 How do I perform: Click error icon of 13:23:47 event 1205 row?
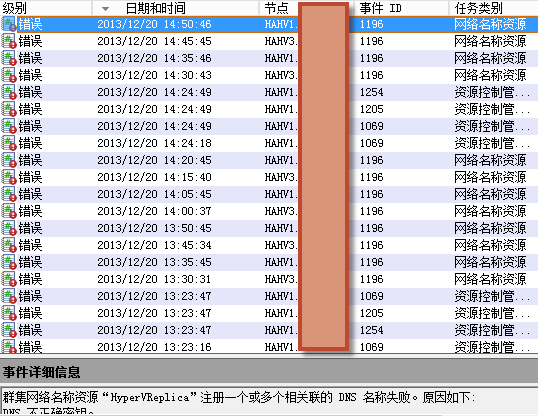click(x=9, y=313)
